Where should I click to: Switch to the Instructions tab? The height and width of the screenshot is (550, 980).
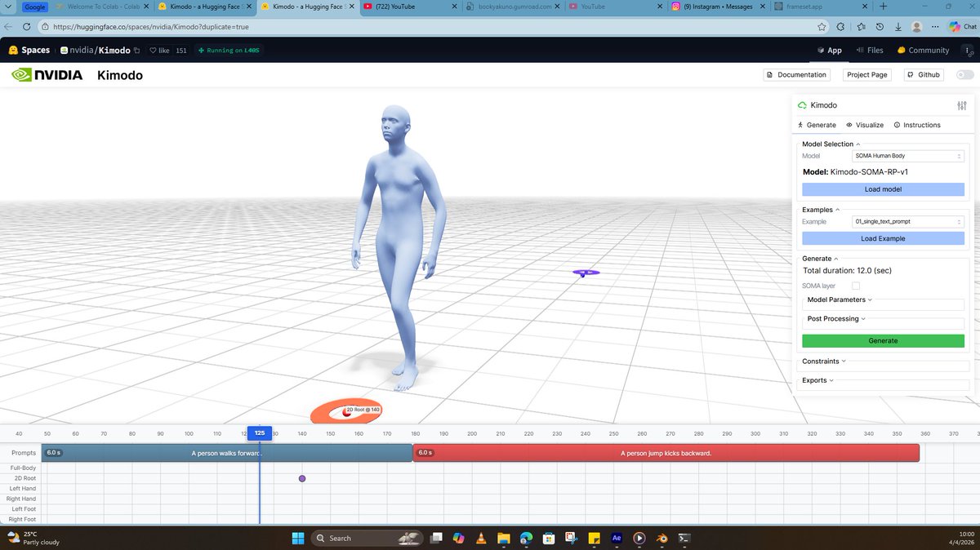(917, 125)
